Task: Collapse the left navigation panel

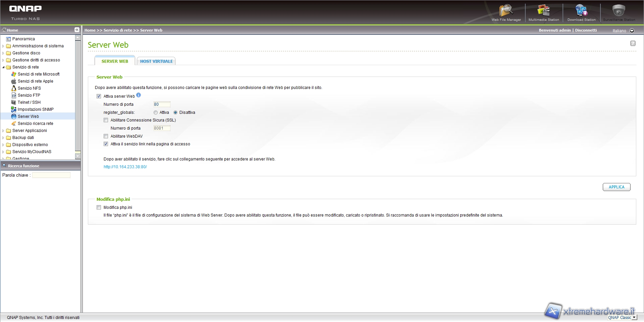Action: pyautogui.click(x=77, y=30)
